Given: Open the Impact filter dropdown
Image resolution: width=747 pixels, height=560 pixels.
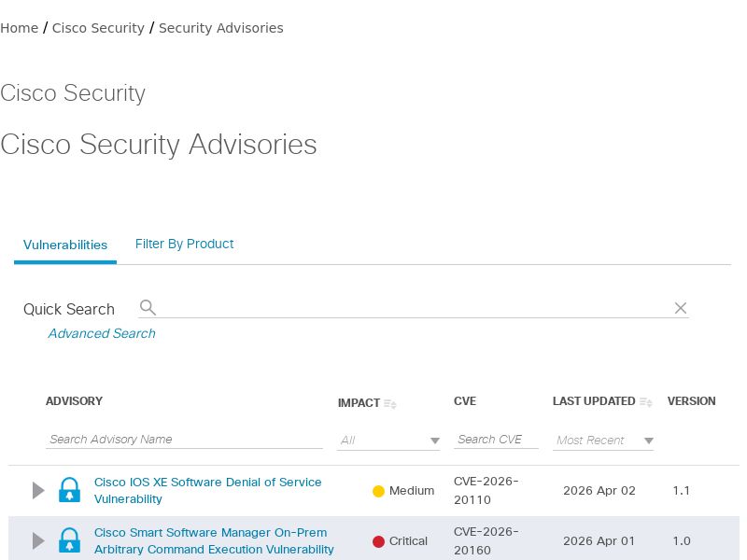Looking at the screenshot, I should [388, 441].
